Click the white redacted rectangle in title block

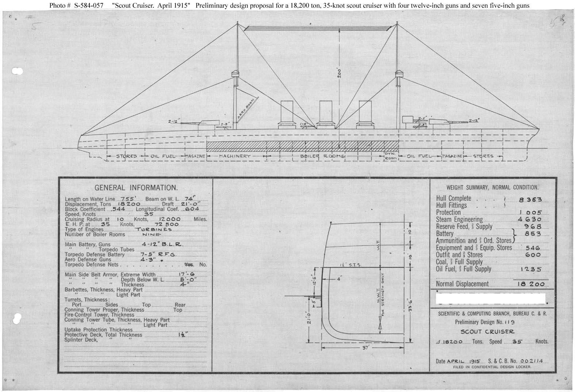(x=491, y=299)
